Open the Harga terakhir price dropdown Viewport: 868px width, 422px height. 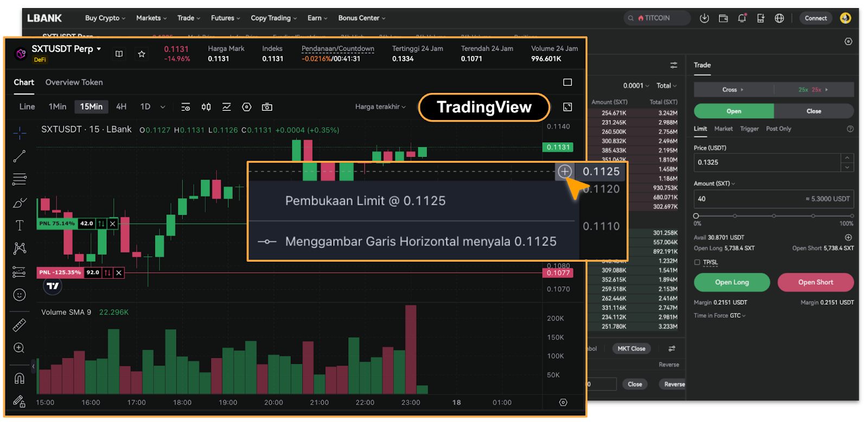[x=380, y=106]
